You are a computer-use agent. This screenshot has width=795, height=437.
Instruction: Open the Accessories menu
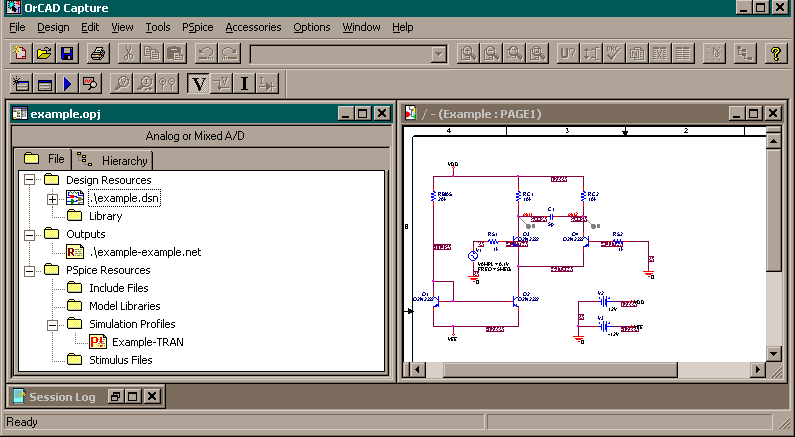pyautogui.click(x=254, y=27)
